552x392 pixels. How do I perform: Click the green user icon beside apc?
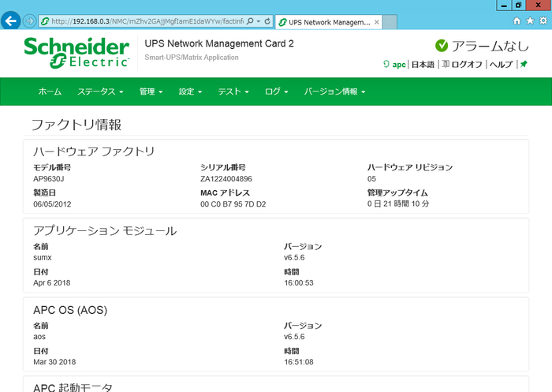pyautogui.click(x=386, y=64)
